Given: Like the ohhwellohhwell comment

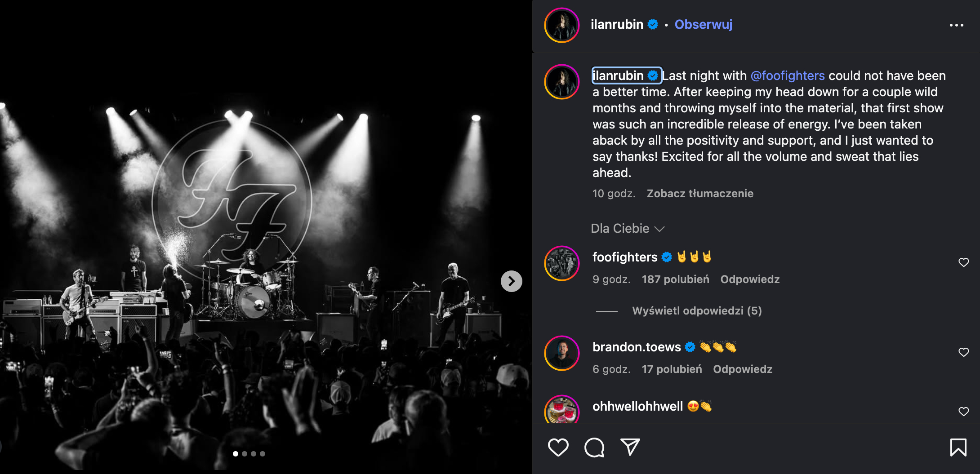Looking at the screenshot, I should [x=963, y=412].
